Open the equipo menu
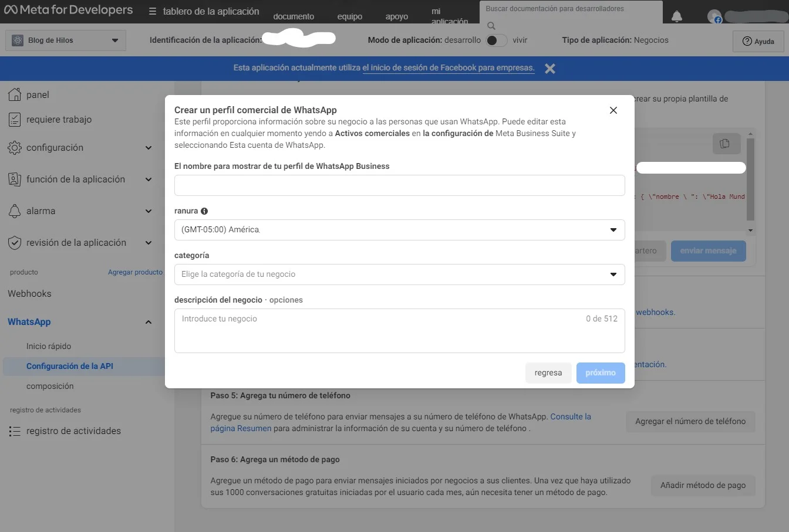 350,16
